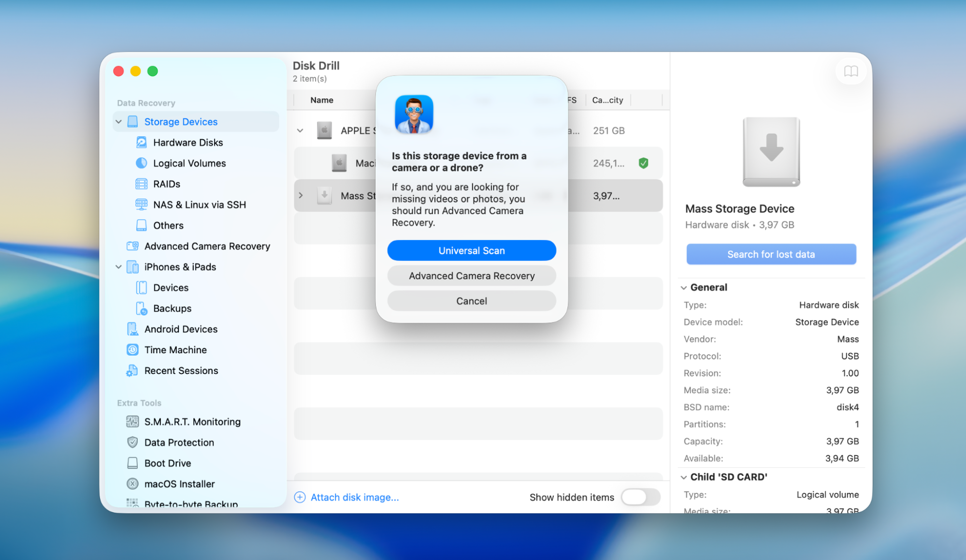966x560 pixels.
Task: Select Others under Storage Devices
Action: pyautogui.click(x=168, y=226)
